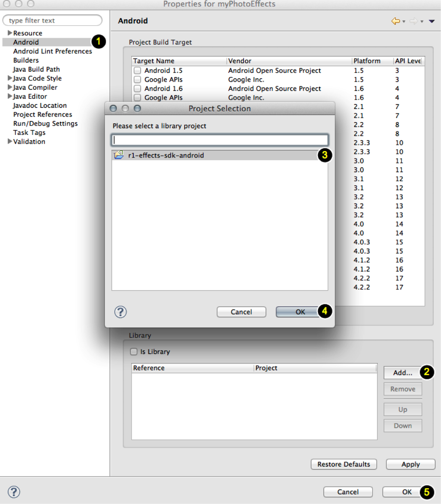This screenshot has height=504, width=441.
Task: Click the Android Open Source Project vendor for Android 1.6
Action: coord(274,89)
